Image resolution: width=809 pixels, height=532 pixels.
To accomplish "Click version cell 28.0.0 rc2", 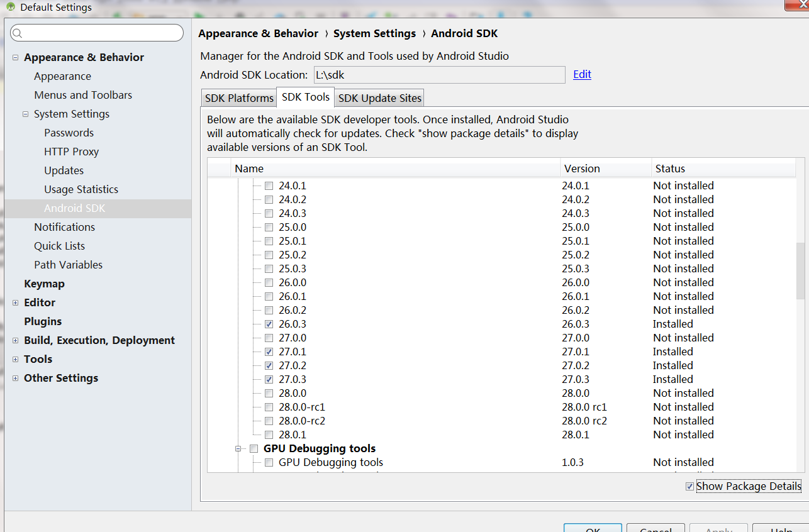I will click(x=584, y=421).
